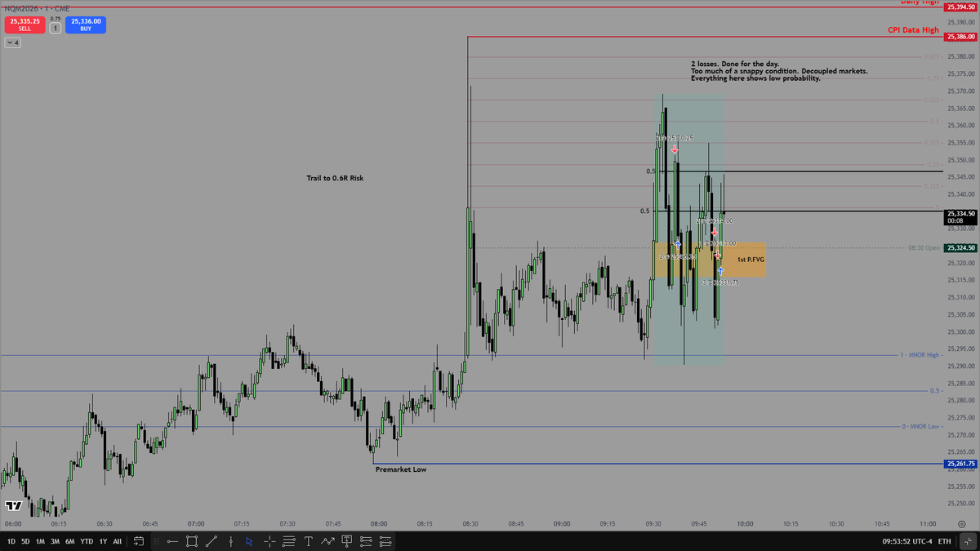The image size is (980, 551).
Task: Select the 1Y time range
Action: point(103,541)
